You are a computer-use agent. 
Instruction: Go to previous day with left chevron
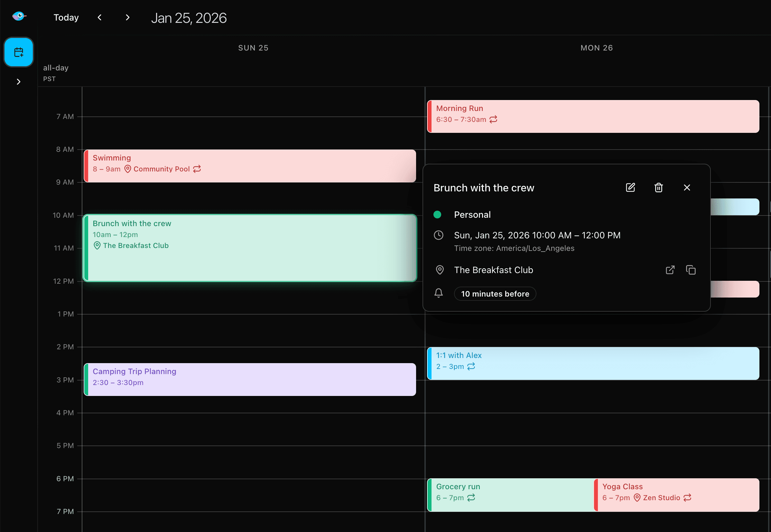point(99,17)
